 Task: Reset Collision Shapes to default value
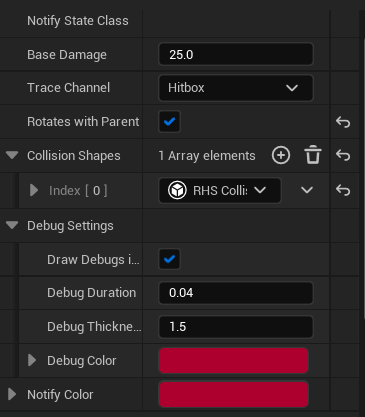[x=343, y=155]
